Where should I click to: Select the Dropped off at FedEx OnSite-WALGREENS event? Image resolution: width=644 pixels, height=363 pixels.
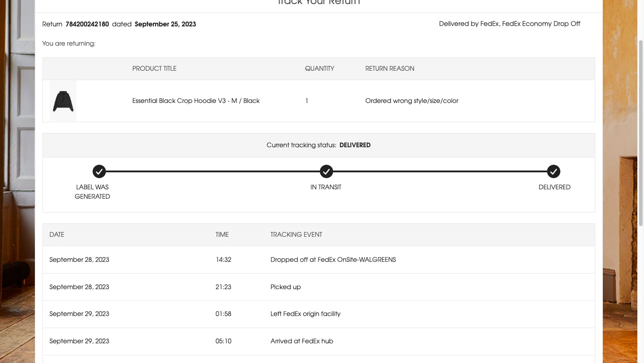[x=333, y=260]
